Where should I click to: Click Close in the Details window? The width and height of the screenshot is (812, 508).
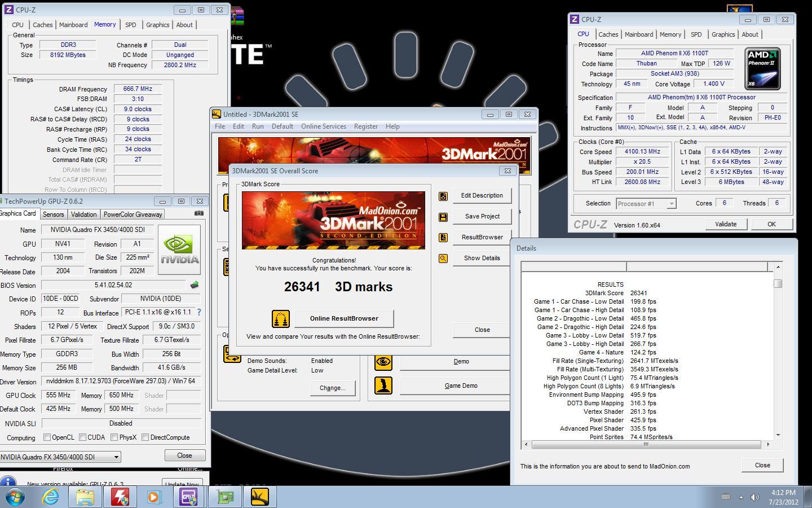point(762,466)
